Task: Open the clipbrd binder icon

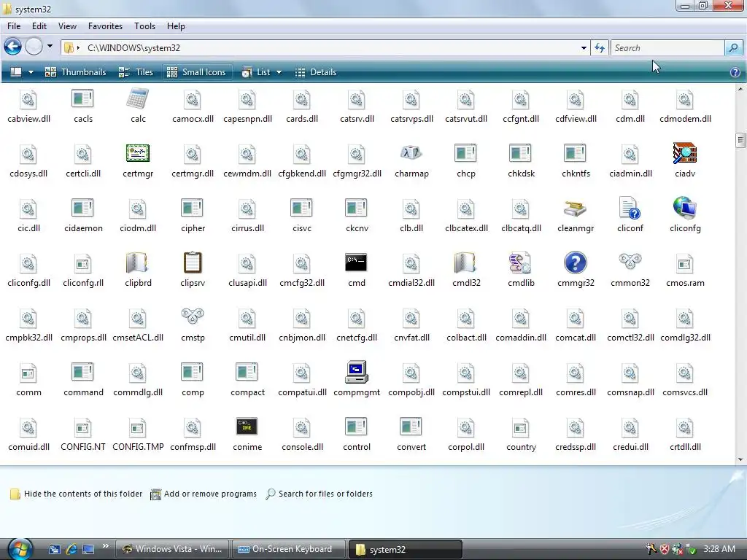Action: 138,262
